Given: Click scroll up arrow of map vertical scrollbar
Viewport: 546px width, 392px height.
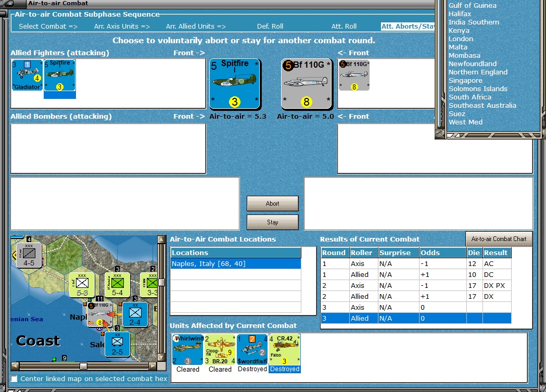Looking at the screenshot, I should (x=161, y=239).
